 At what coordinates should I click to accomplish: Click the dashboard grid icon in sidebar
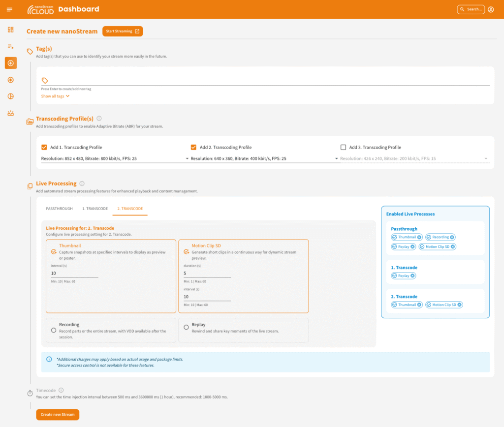tap(10, 30)
